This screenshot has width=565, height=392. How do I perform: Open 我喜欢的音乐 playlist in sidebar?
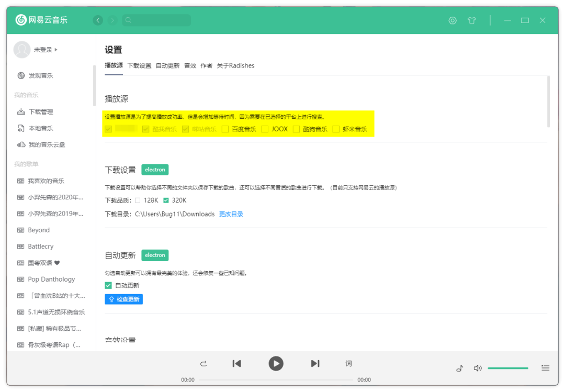[x=46, y=181]
